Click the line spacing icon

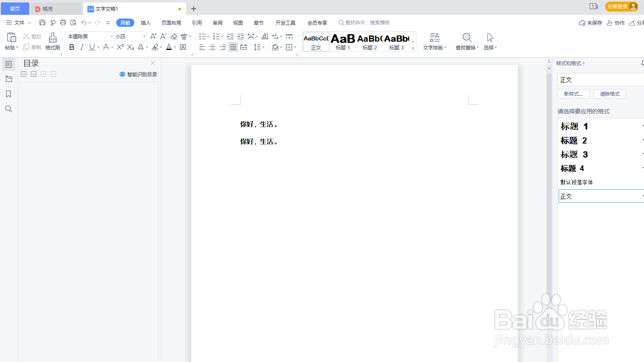(x=258, y=47)
